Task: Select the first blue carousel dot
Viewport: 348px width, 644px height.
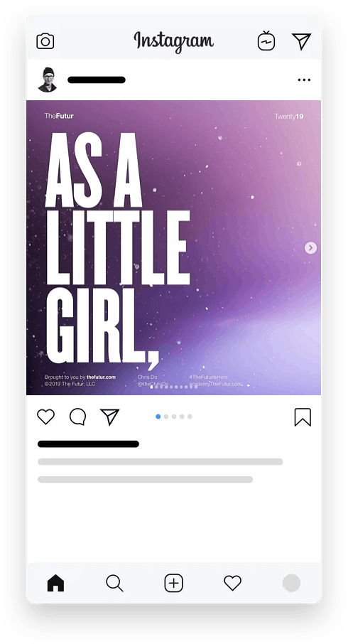Action: pyautogui.click(x=158, y=417)
